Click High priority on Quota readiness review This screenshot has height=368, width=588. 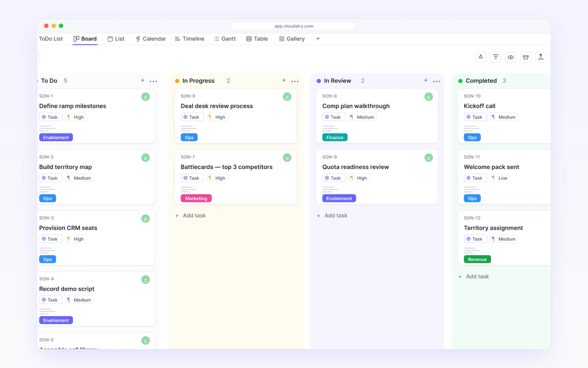pos(359,178)
